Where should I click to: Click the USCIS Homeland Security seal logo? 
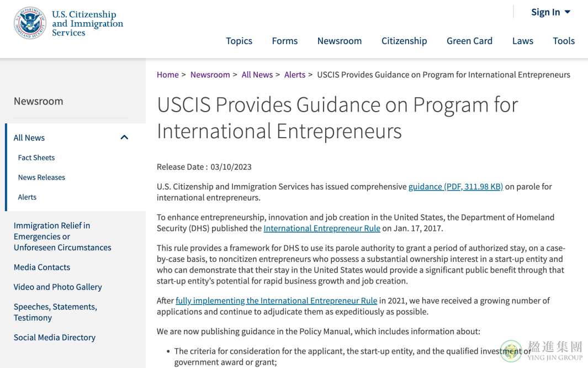(30, 23)
